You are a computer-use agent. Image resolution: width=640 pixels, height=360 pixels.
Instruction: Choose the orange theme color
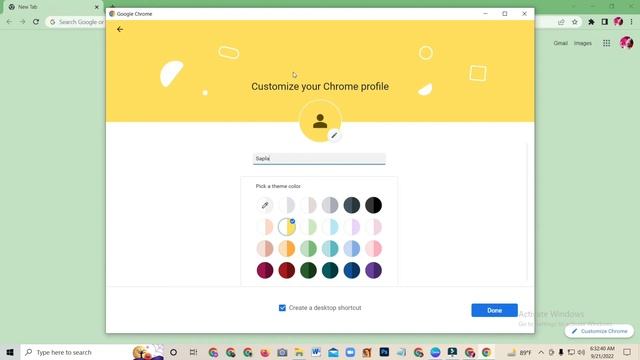coord(287,249)
